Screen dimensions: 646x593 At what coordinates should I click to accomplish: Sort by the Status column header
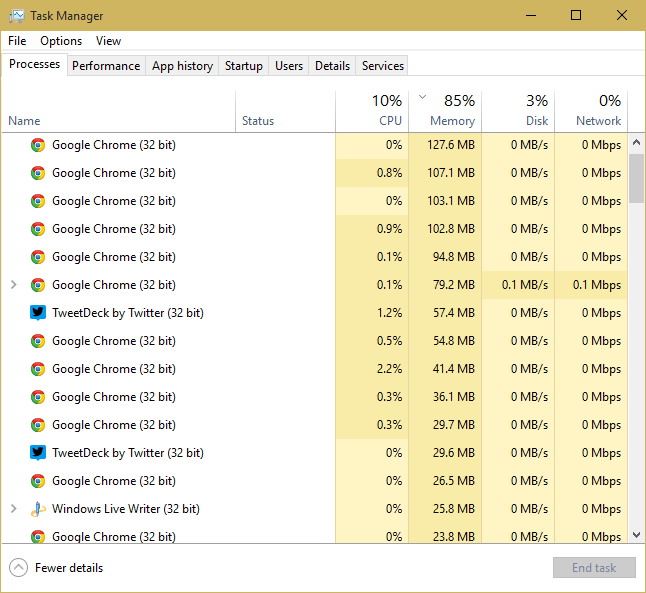pyautogui.click(x=286, y=112)
